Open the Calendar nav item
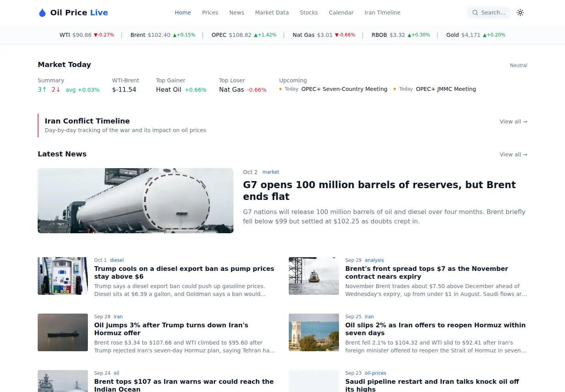The height and width of the screenshot is (392, 565). [x=341, y=13]
